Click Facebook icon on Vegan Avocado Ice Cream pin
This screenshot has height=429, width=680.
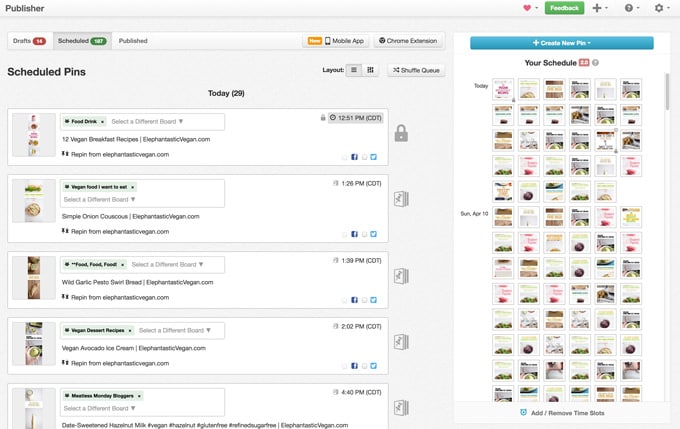[354, 366]
